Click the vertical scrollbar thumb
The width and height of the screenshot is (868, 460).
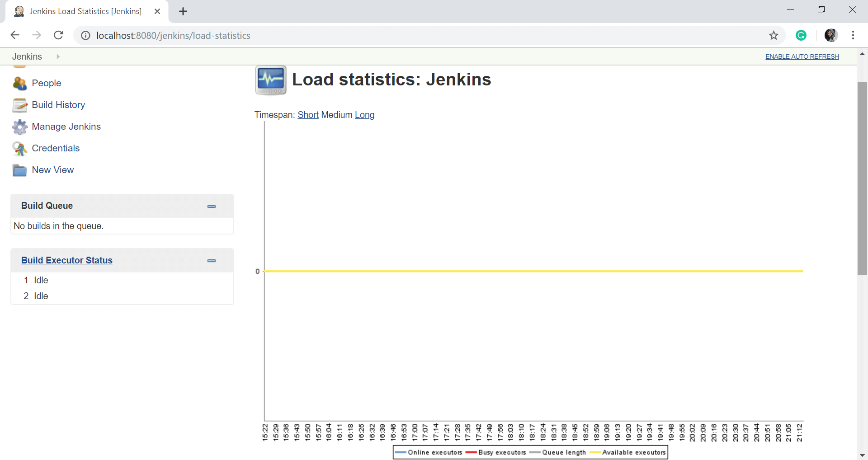point(862,178)
